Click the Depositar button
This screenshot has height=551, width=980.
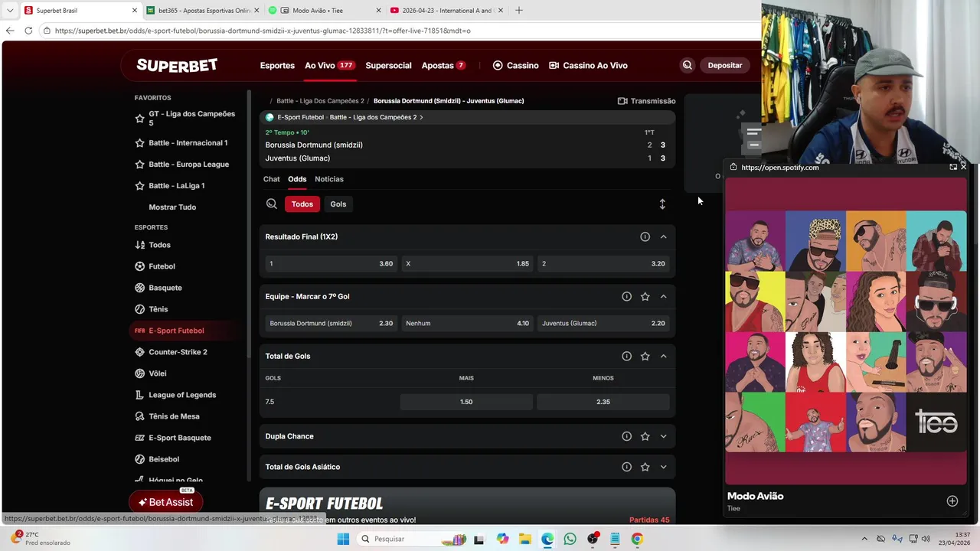coord(724,65)
